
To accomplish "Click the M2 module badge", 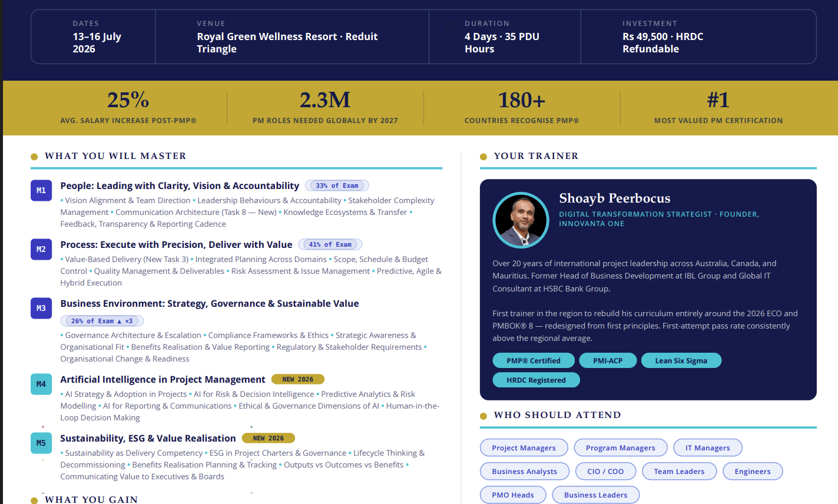I will (x=41, y=249).
